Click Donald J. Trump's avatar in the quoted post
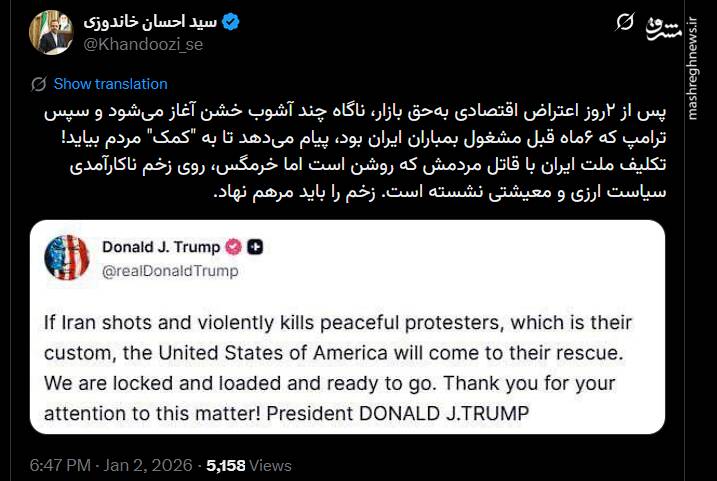The width and height of the screenshot is (717, 481). (66, 256)
